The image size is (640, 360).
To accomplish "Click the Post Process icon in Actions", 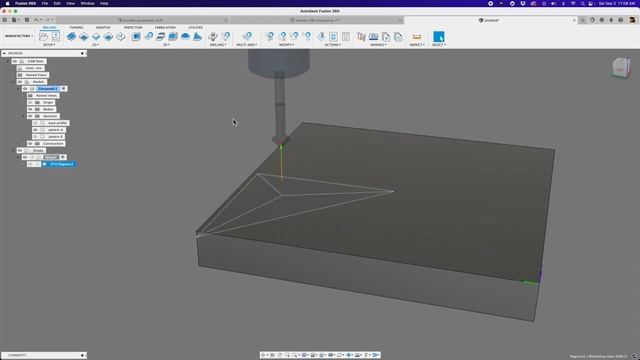I will pyautogui.click(x=333, y=36).
